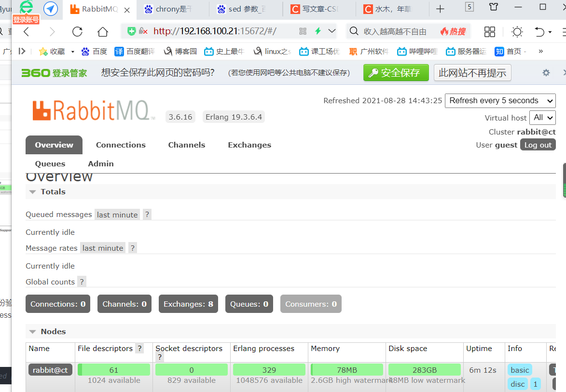Select the Admin tab

point(101,164)
